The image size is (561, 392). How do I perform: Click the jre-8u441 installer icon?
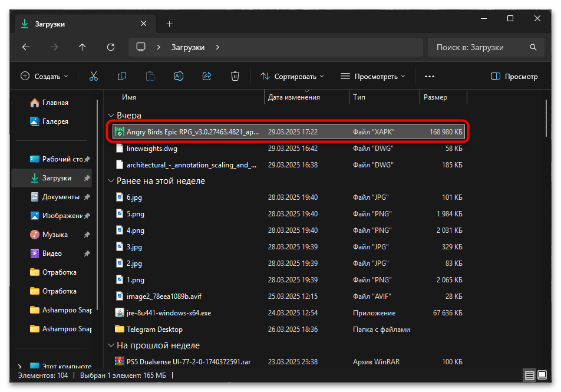pos(120,313)
